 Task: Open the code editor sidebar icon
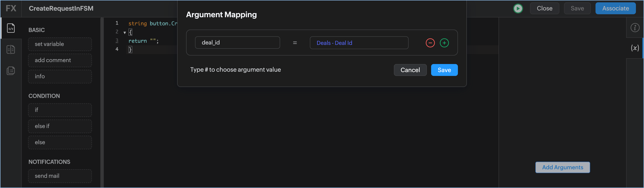click(11, 28)
